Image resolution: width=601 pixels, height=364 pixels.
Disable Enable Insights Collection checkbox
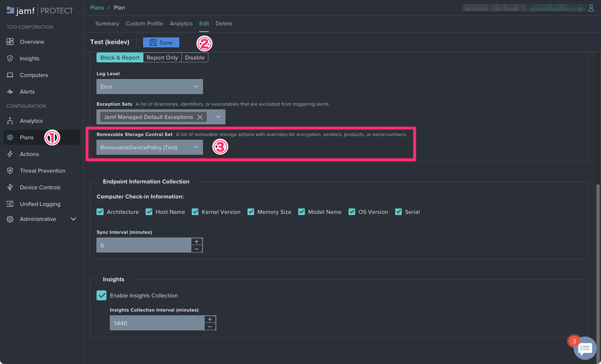point(101,295)
